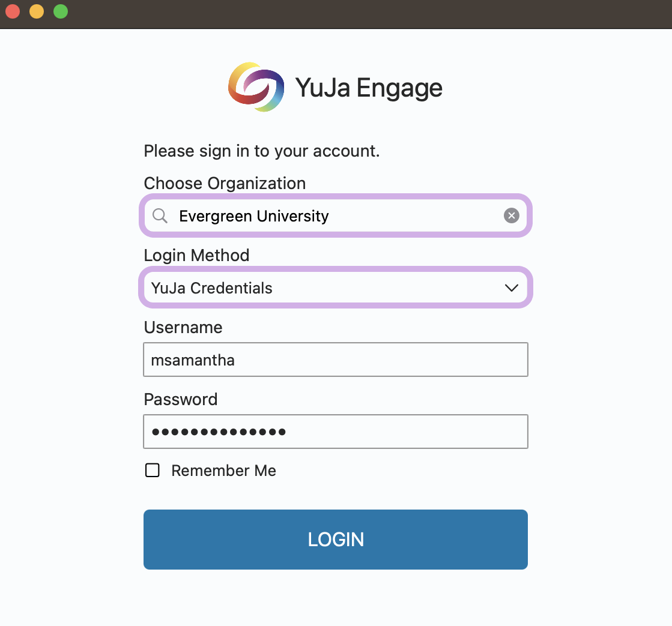This screenshot has height=626, width=672.
Task: Select the Username label above the field
Action: pos(183,327)
